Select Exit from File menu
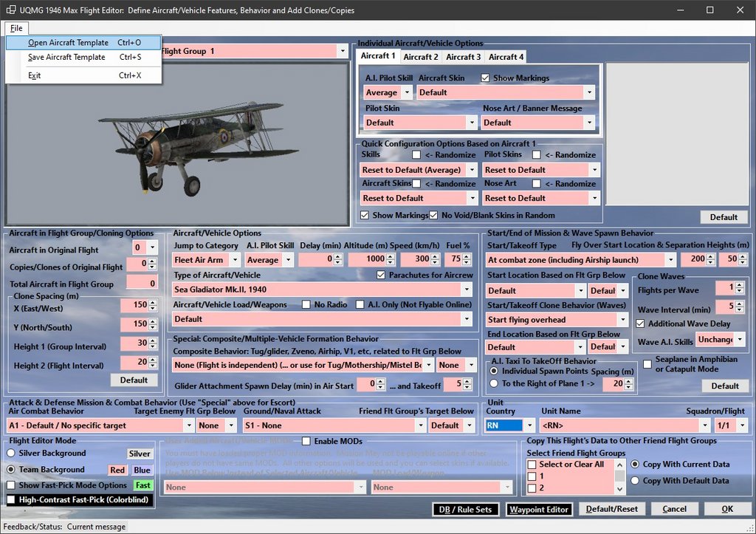The height and width of the screenshot is (534, 756). click(x=83, y=75)
